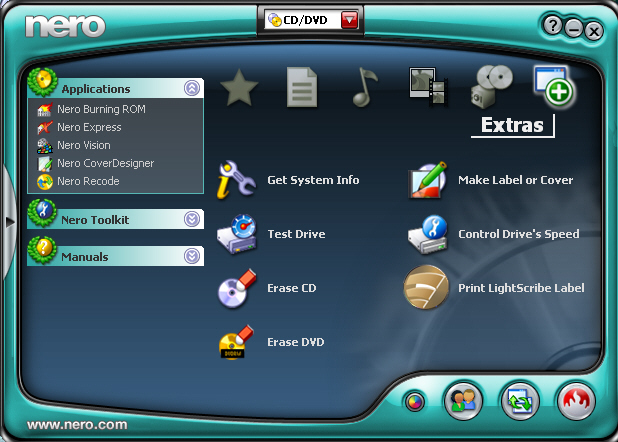Open the color scheme selector button
The image size is (618, 442).
[415, 402]
